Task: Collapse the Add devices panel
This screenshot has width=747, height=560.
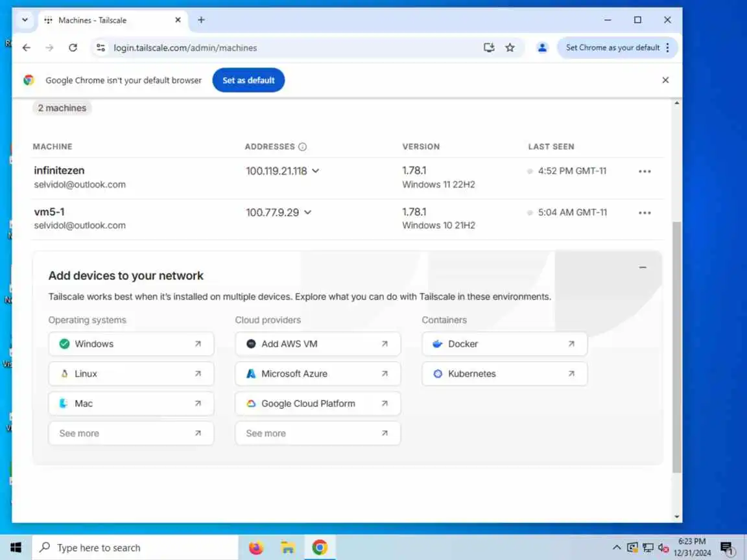Action: coord(643,268)
